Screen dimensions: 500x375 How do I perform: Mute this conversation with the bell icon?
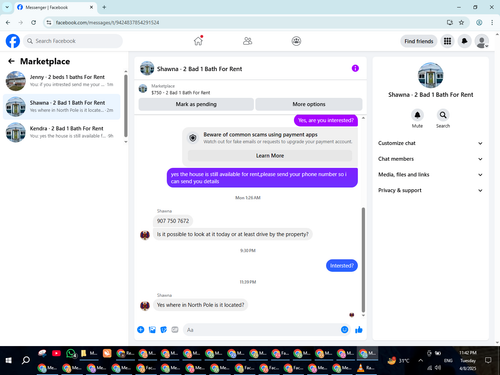[417, 115]
